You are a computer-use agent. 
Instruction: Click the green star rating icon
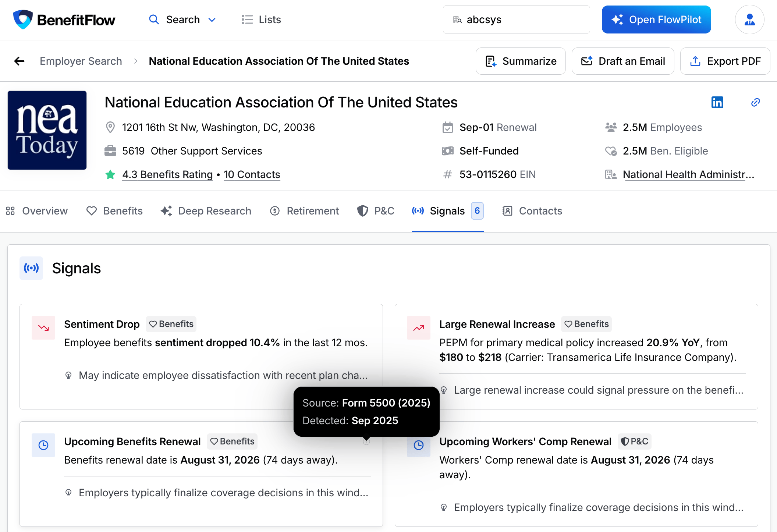pyautogui.click(x=110, y=174)
